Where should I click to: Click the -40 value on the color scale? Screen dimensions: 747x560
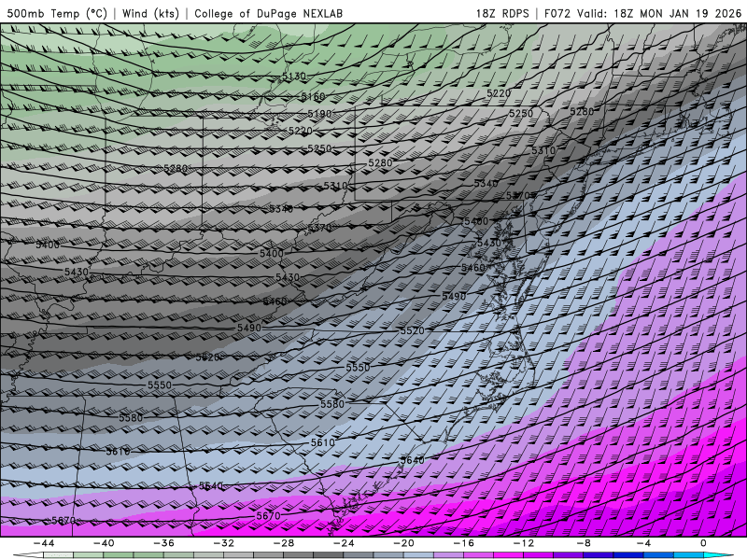104,543
